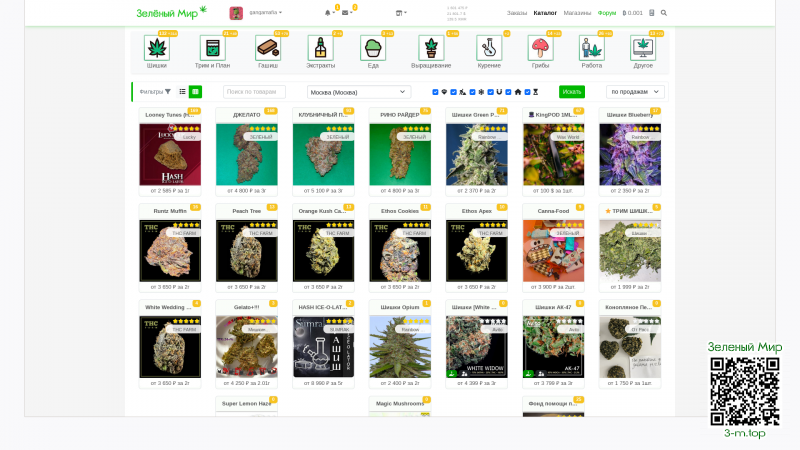Switch to green grid view icon

[x=195, y=91]
